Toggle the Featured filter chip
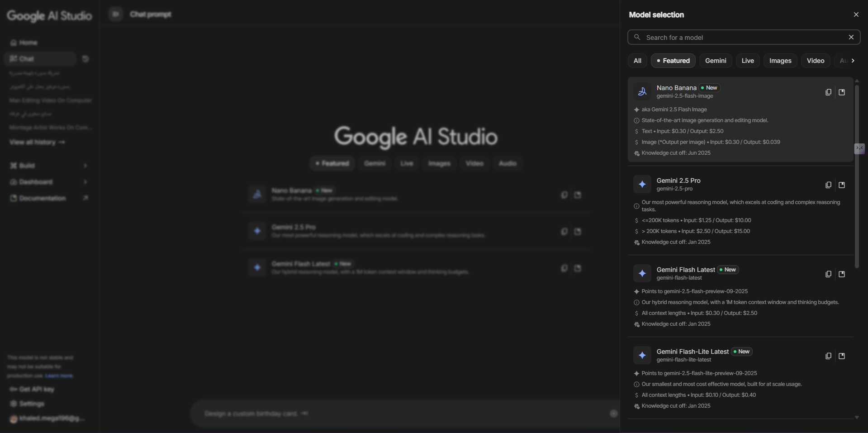The height and width of the screenshot is (433, 868). tap(673, 61)
